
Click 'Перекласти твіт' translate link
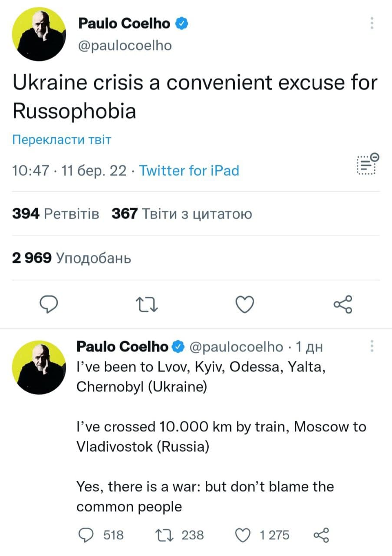pos(62,140)
